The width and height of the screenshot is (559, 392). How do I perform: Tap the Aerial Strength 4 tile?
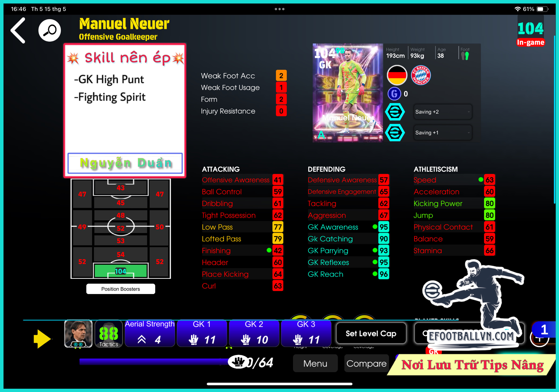150,333
